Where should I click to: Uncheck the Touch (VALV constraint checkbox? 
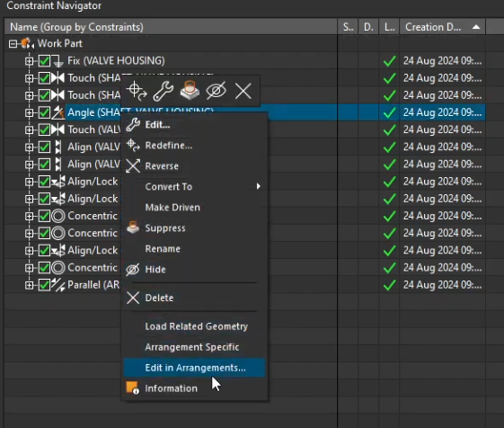pos(44,129)
